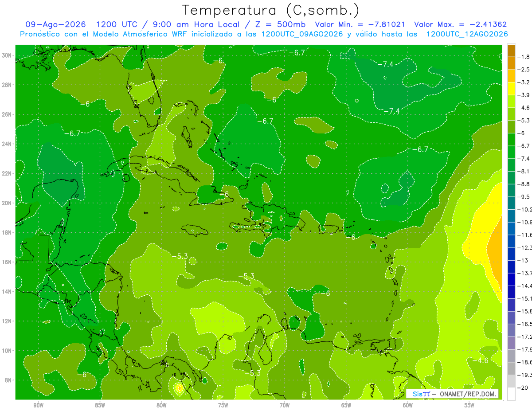Click the '-13' legend value
Image resolution: width=532 pixels, height=411 pixels.
524,260
